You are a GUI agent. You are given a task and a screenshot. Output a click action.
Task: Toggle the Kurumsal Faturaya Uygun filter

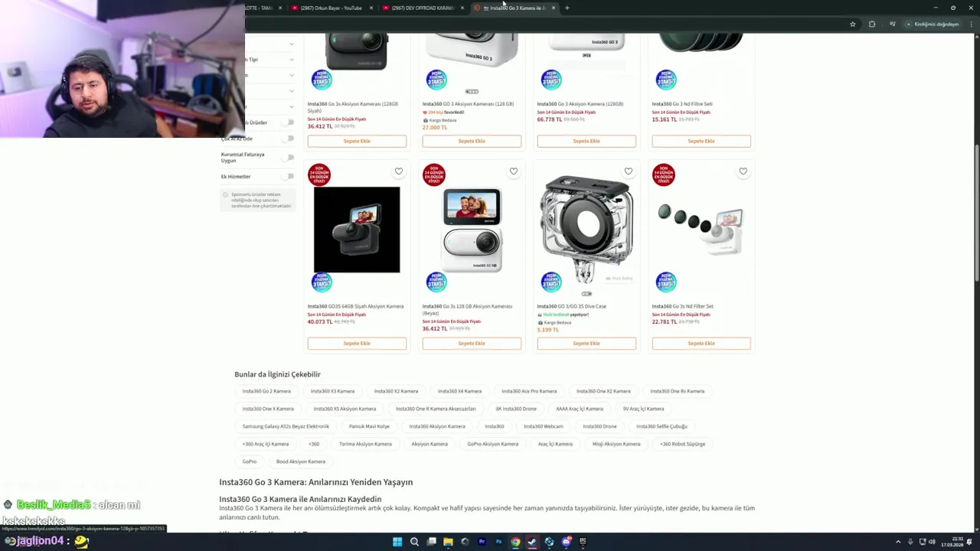289,157
